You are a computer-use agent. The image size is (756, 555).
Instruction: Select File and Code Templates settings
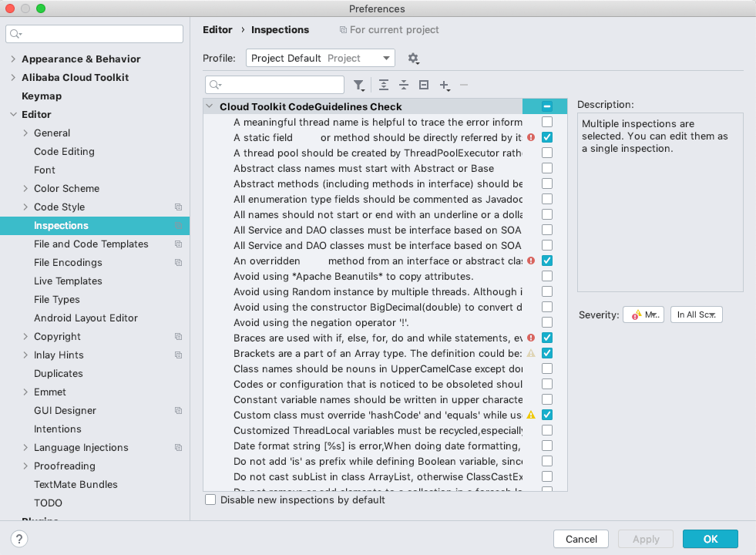(91, 244)
